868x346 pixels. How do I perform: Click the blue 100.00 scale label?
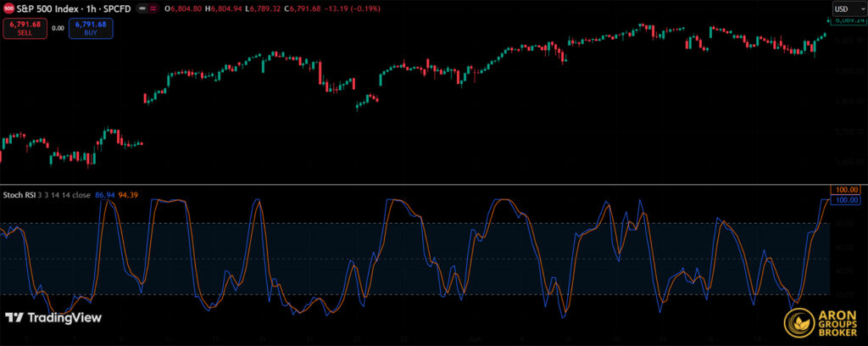click(846, 199)
